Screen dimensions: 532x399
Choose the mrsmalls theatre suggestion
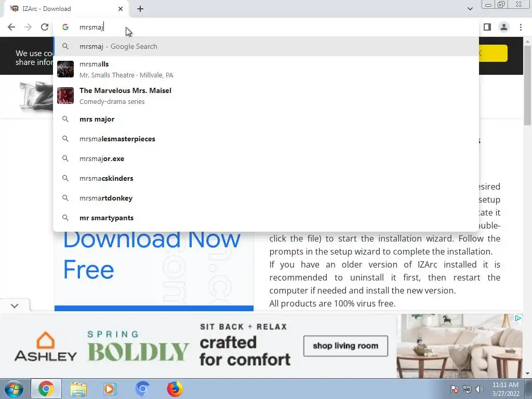click(x=266, y=69)
